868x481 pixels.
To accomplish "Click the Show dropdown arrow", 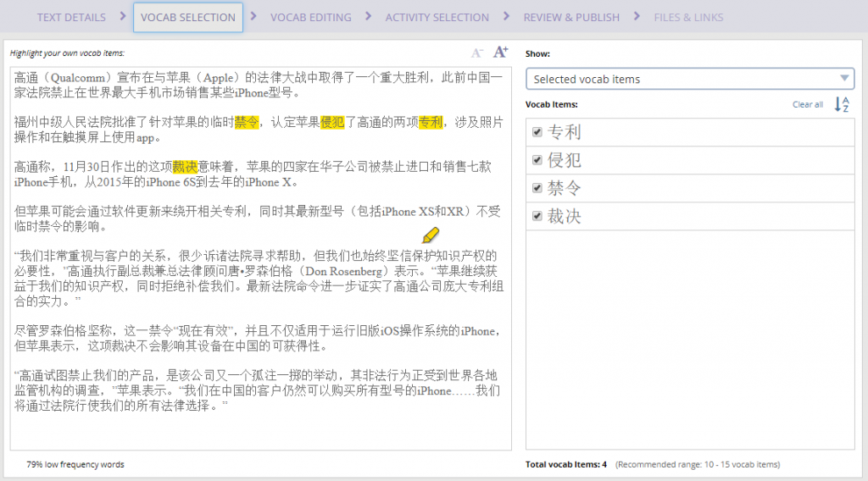I will 844,79.
